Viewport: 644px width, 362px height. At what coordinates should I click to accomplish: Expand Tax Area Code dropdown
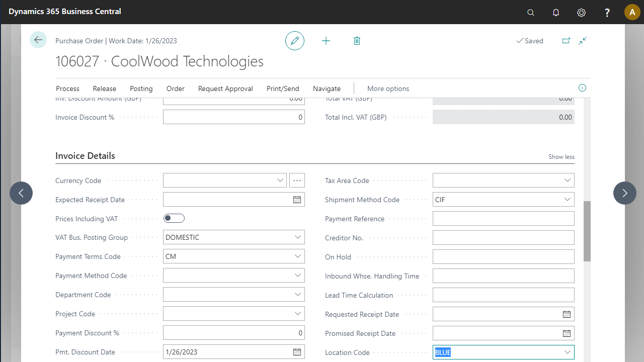[x=567, y=180]
